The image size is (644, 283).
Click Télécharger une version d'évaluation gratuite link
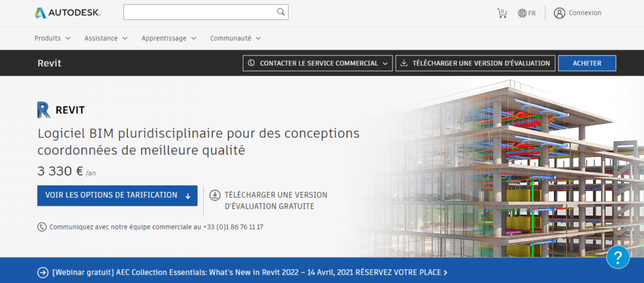pos(275,201)
